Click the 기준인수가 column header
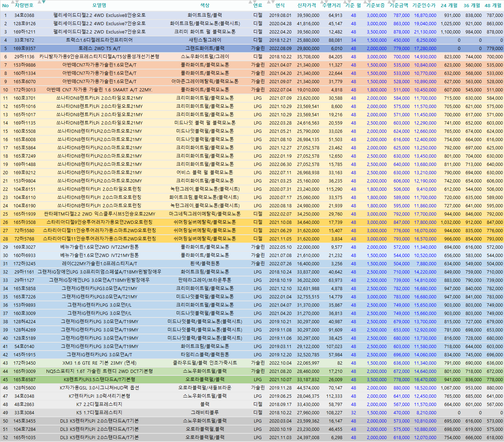The image size is (504, 442). (x=424, y=5)
